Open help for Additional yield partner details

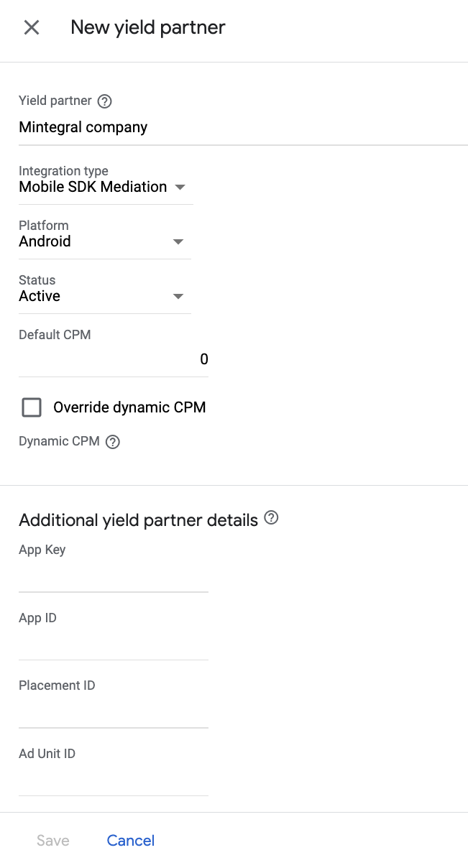point(271,517)
